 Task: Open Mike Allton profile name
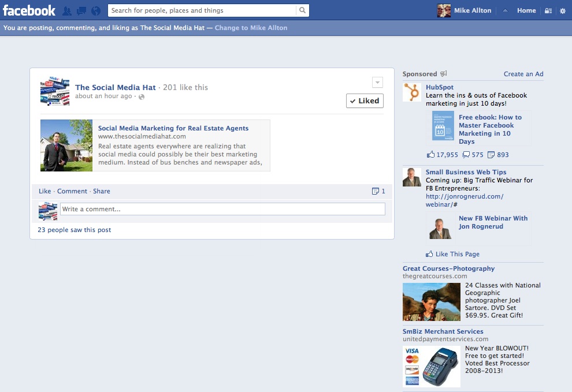pos(473,10)
